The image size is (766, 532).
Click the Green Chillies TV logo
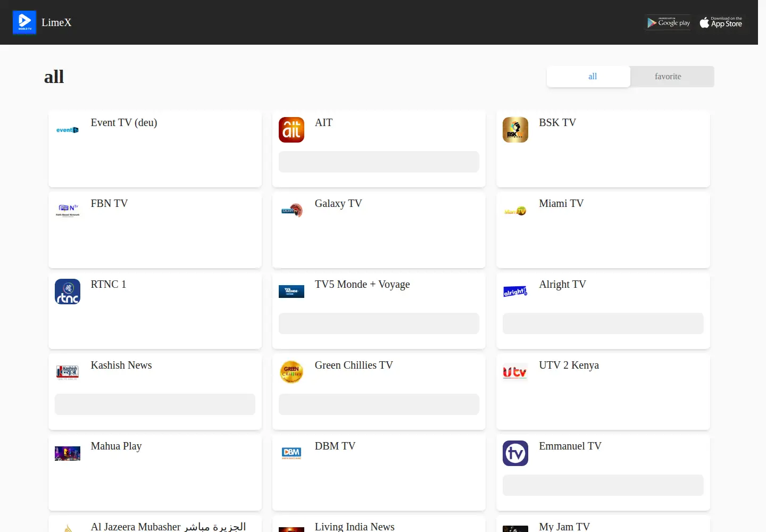[x=292, y=372]
